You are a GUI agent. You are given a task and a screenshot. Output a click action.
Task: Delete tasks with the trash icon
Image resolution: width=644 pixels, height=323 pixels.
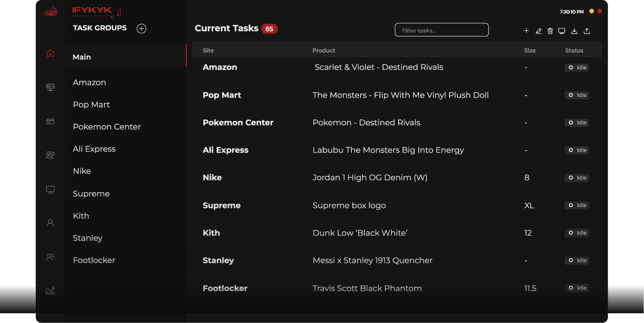coord(550,31)
